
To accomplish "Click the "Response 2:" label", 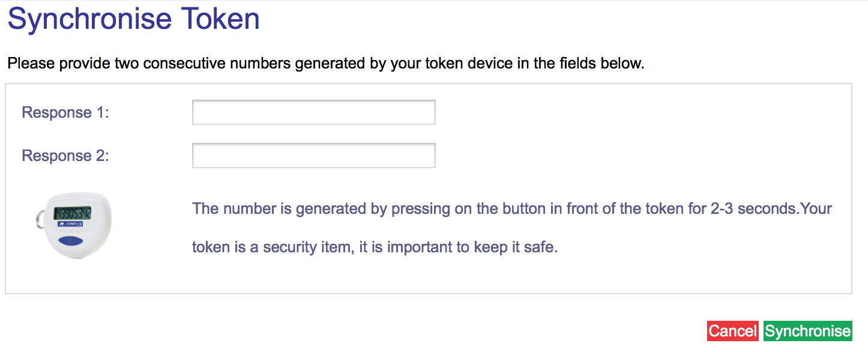I will 65,156.
